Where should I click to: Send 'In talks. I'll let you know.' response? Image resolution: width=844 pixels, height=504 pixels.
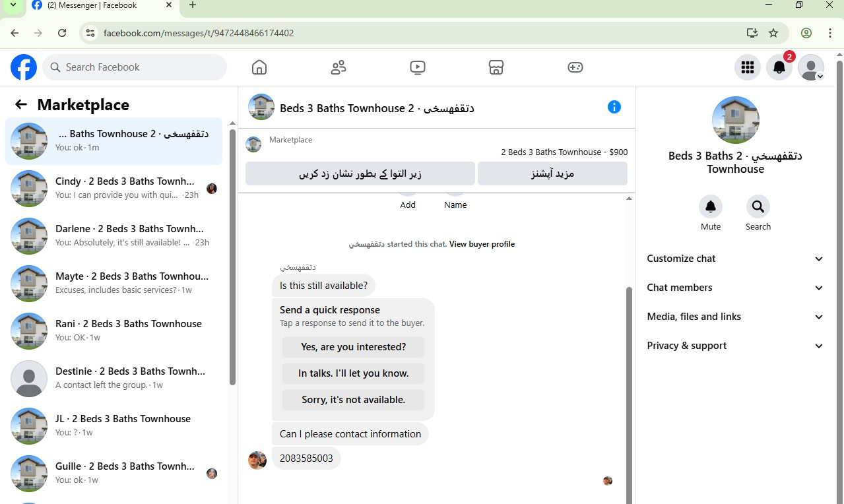click(x=354, y=373)
